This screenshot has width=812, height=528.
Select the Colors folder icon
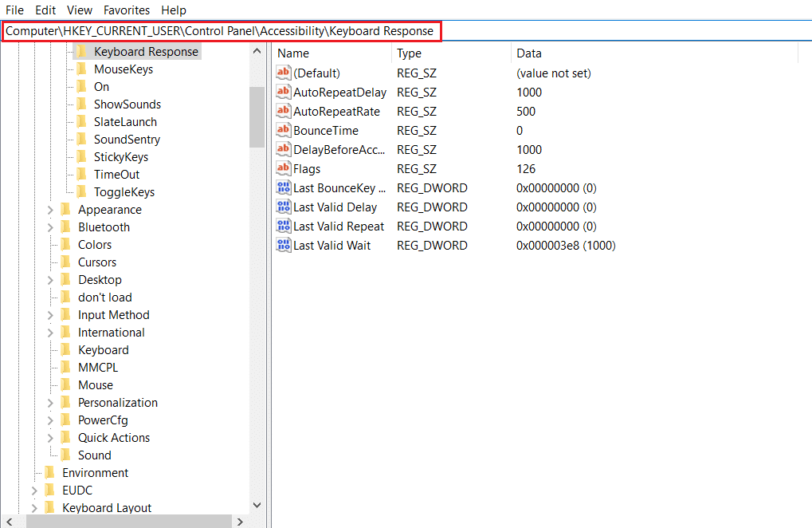65,245
